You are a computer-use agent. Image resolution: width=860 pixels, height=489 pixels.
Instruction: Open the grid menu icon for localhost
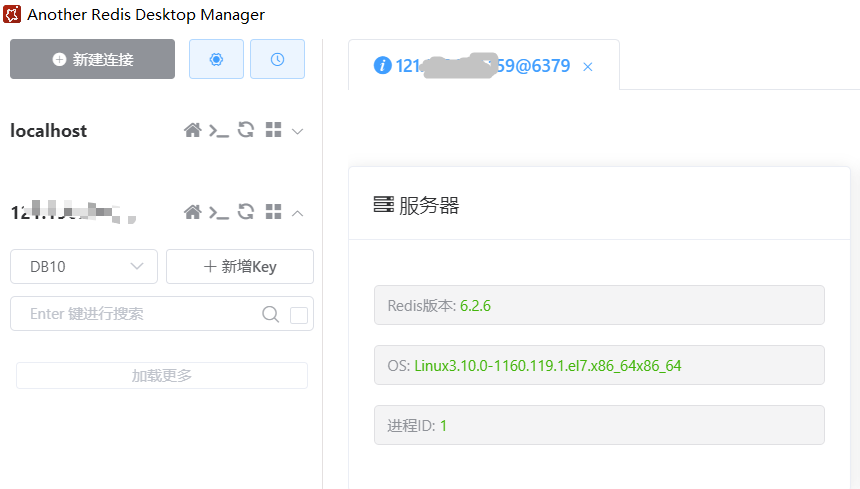[x=273, y=130]
